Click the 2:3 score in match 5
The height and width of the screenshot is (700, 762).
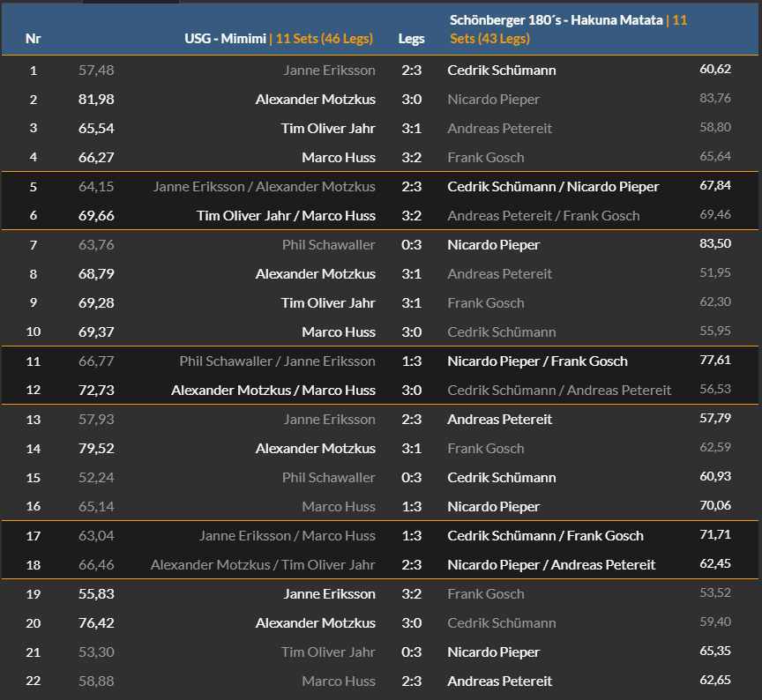point(411,187)
